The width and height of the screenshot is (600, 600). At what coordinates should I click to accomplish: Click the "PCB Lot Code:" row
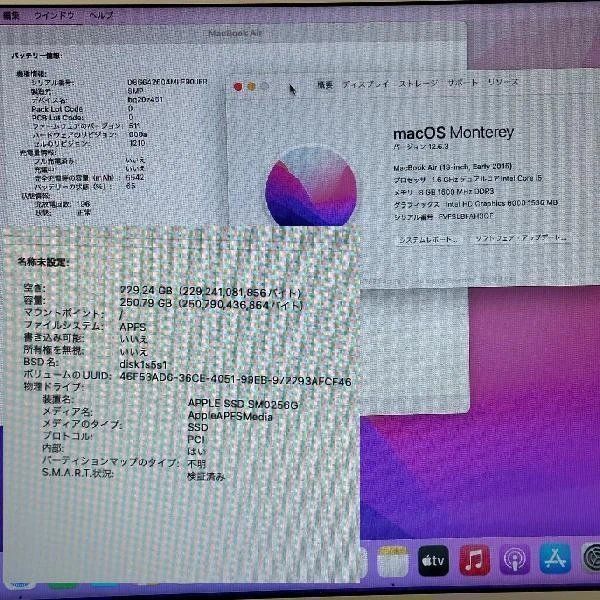[x=82, y=118]
